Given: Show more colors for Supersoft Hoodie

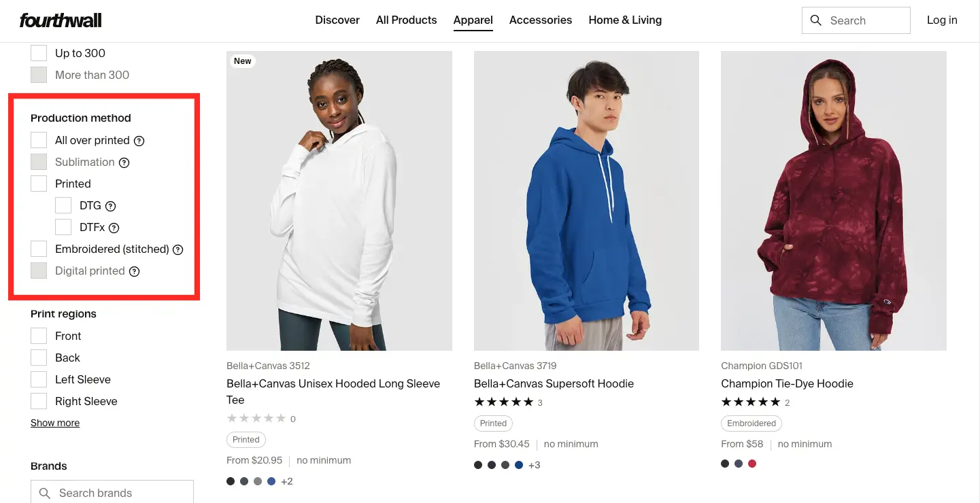Looking at the screenshot, I should 534,465.
